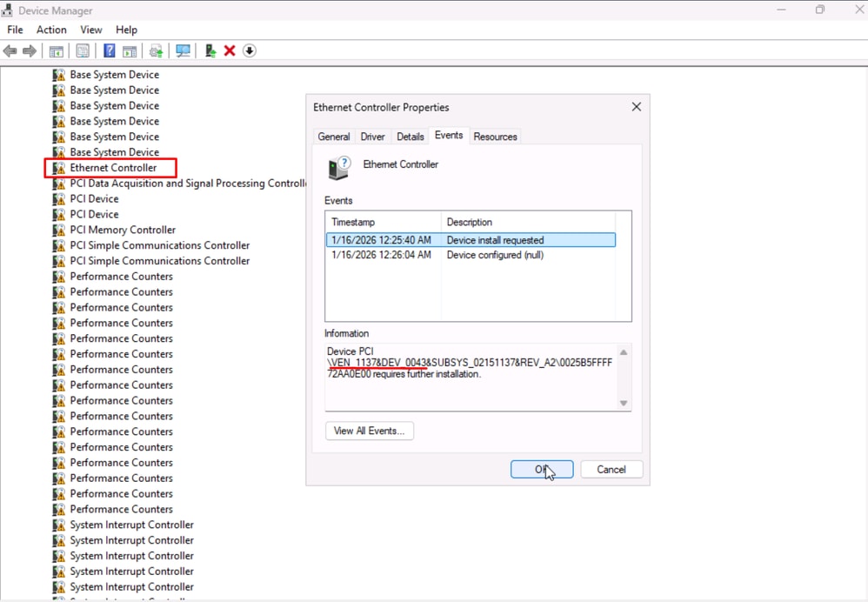The image size is (868, 602).
Task: Click the Show/Hide console tree icon
Action: pos(56,50)
